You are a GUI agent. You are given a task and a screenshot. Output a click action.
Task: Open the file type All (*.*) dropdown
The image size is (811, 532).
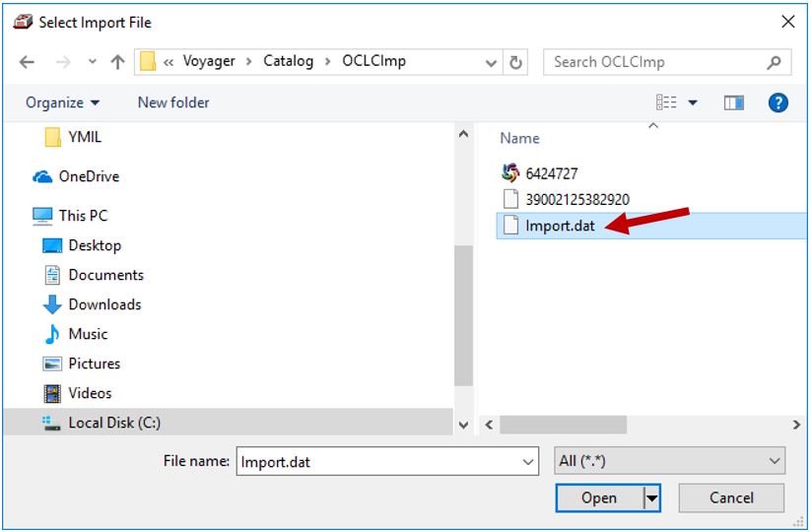tap(669, 461)
